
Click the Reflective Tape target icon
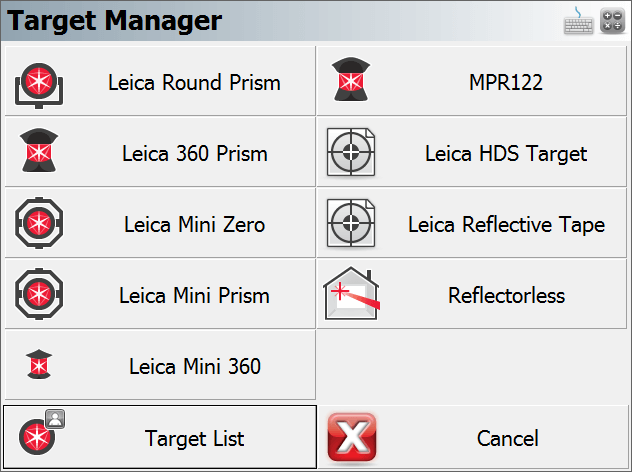tap(351, 223)
